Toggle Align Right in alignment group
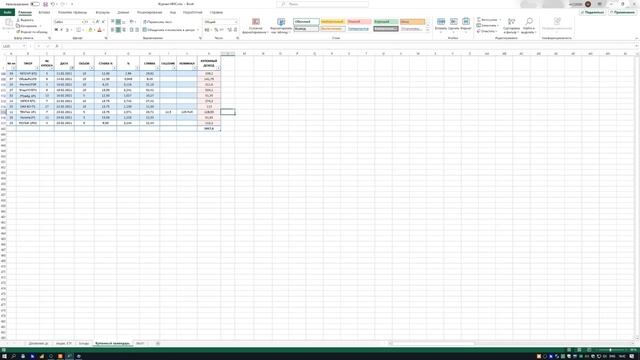The height and width of the screenshot is (360, 640). (x=124, y=30)
